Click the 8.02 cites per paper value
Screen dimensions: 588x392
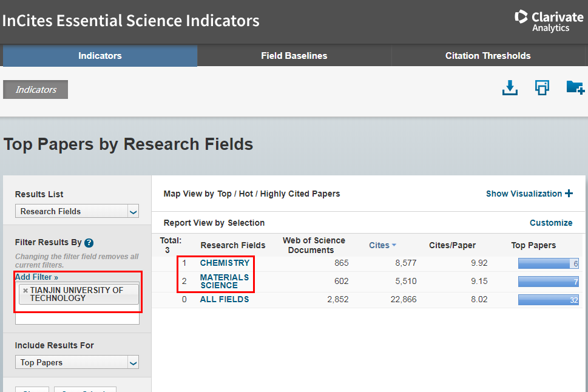pos(479,299)
